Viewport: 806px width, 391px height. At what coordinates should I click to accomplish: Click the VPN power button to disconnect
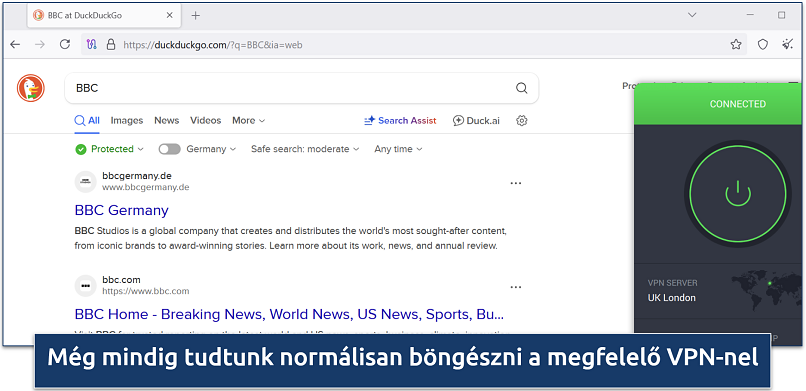[x=738, y=194]
